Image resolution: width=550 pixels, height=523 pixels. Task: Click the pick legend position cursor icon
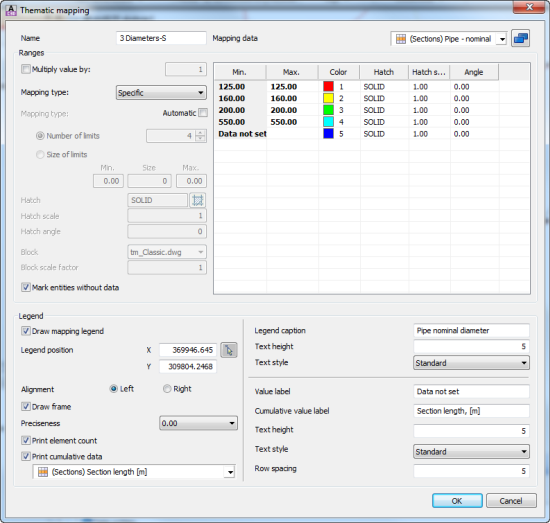(229, 350)
